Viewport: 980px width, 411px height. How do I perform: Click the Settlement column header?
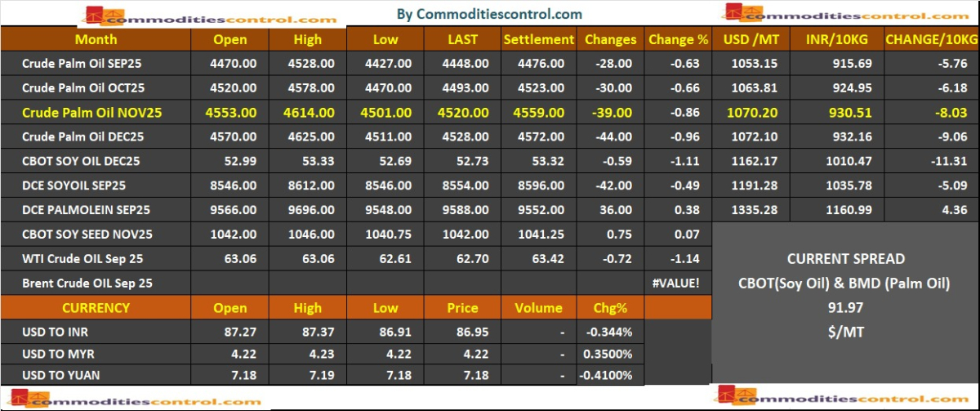click(538, 39)
